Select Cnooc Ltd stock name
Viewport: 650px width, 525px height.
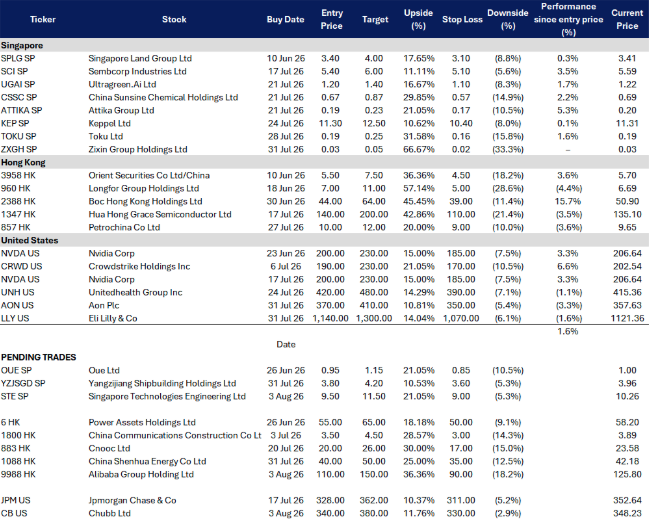coord(109,448)
